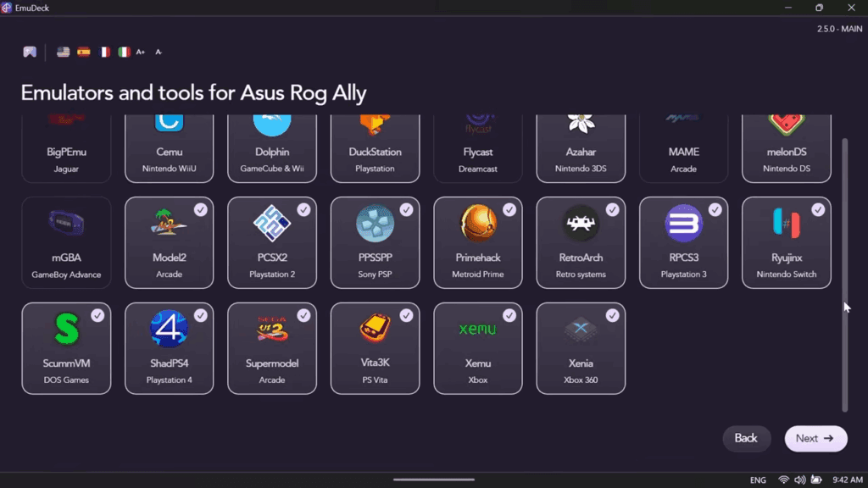Screen dimensions: 868x488
Task: Open the volume speaker tray icon
Action: 799,480
